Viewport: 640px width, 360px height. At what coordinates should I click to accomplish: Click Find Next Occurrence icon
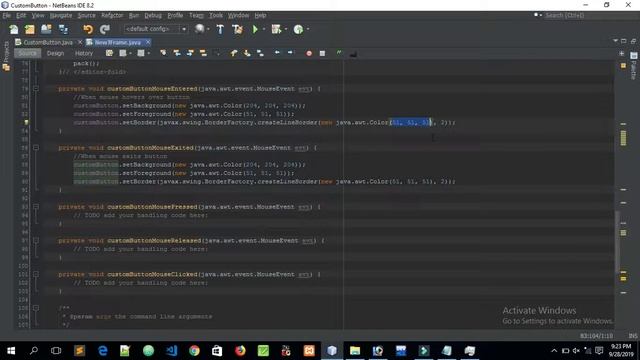[190, 53]
